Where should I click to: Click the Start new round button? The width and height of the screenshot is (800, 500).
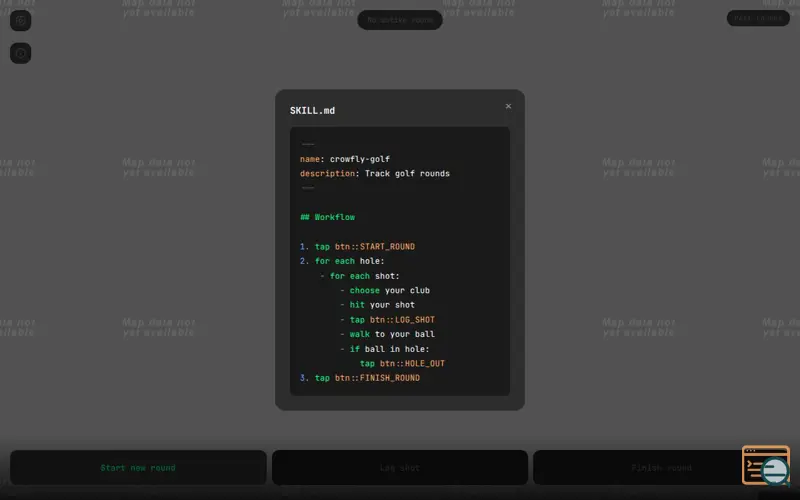tap(138, 467)
